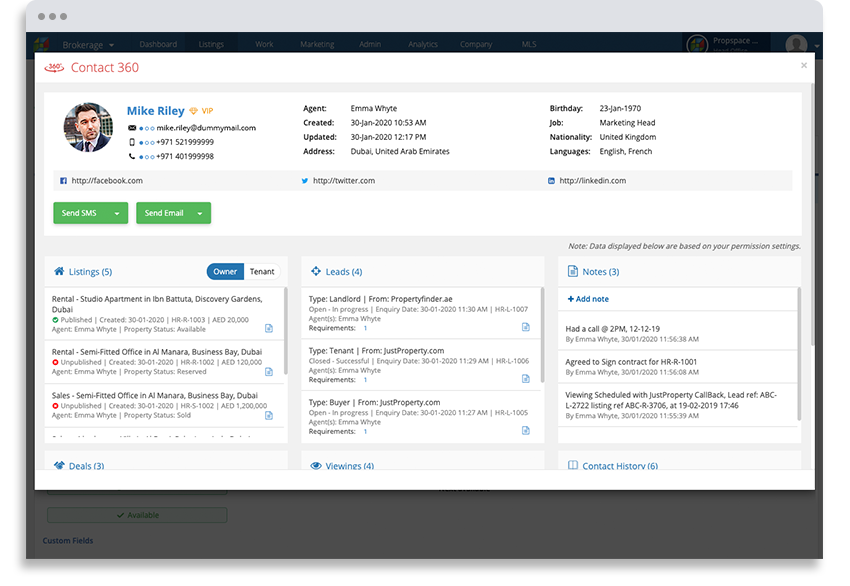The height and width of the screenshot is (586, 850).
Task: Open document icon for lead HR-L-1005
Action: (526, 430)
